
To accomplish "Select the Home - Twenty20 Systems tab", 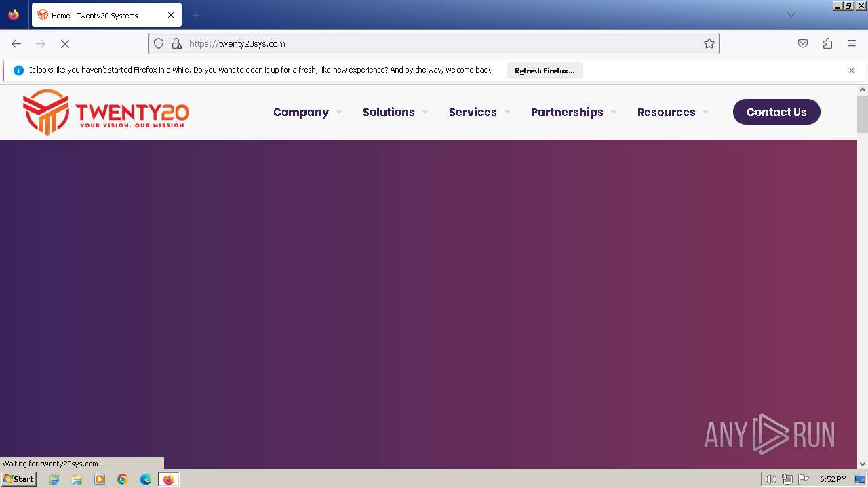I will [x=106, y=15].
